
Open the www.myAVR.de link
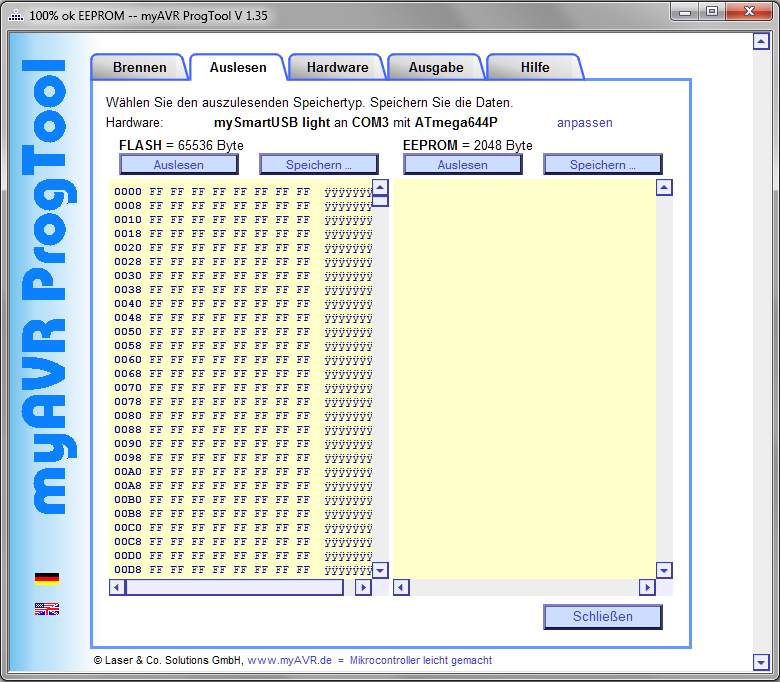(x=290, y=661)
